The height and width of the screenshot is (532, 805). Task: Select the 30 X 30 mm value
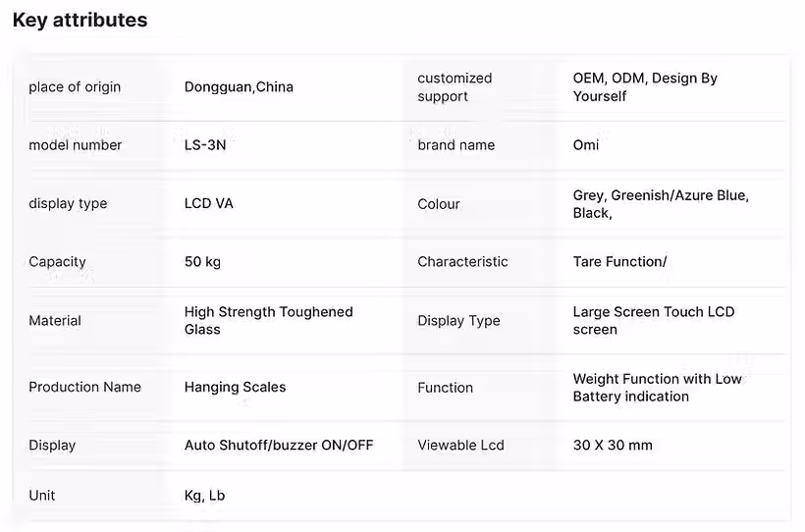[613, 445]
